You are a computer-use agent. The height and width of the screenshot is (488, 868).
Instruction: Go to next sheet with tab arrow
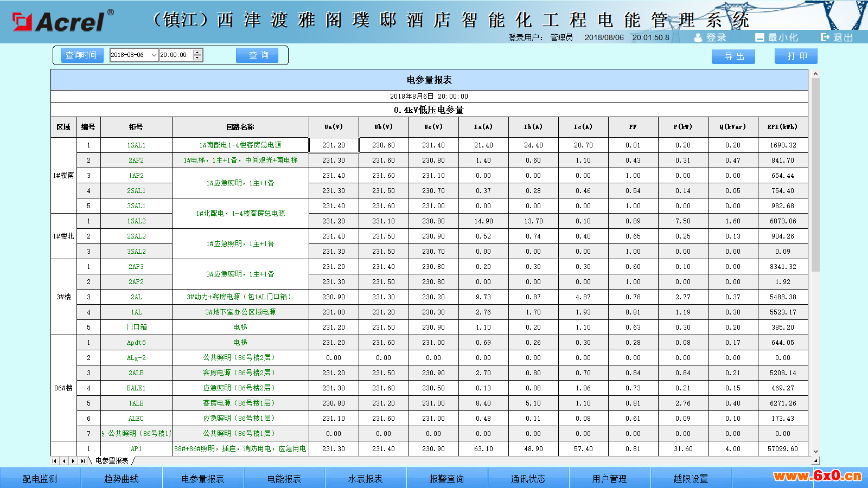tap(73, 461)
